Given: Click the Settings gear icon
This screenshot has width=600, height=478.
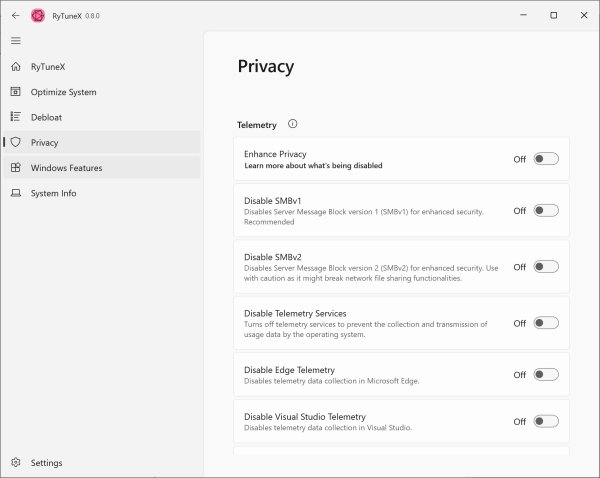Looking at the screenshot, I should click(15, 463).
